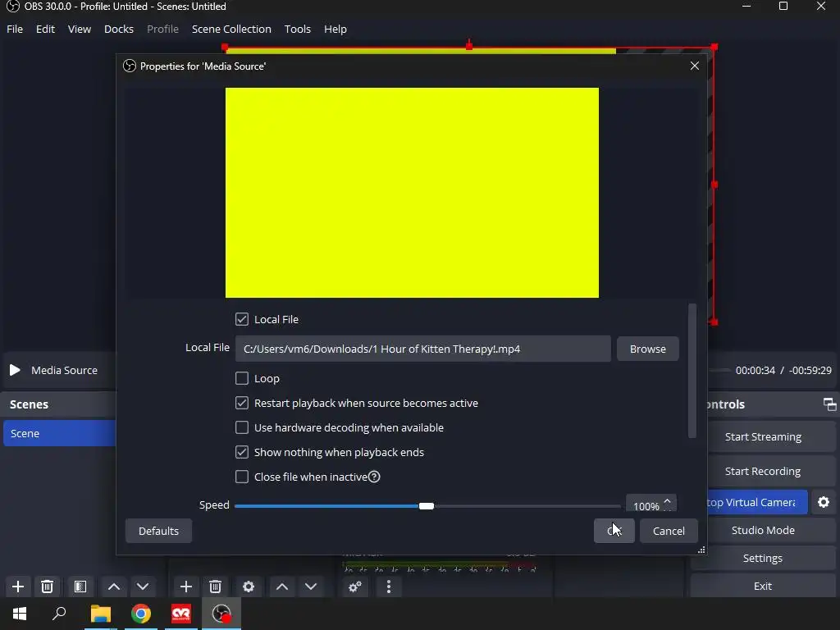This screenshot has height=630, width=840.
Task: Open OBS Settings from Controls
Action: click(763, 558)
